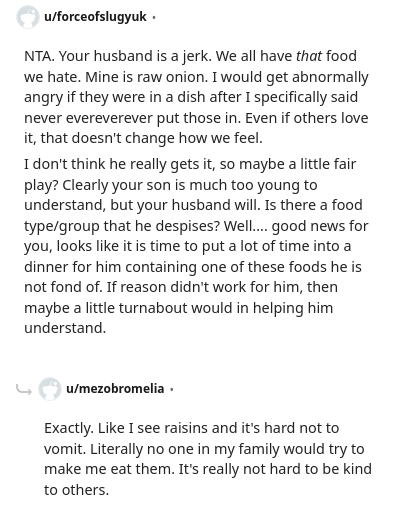Select the line starting "I don't think he"
Screen dimensions: 400x525
(190, 164)
